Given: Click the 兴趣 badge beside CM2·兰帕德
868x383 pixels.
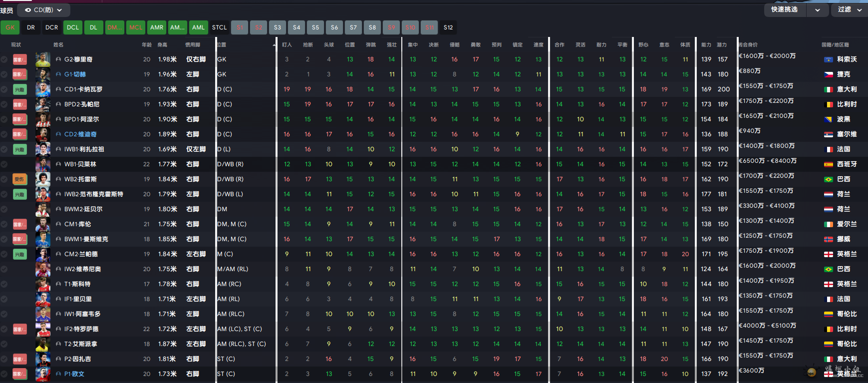Looking at the screenshot, I should point(19,254).
